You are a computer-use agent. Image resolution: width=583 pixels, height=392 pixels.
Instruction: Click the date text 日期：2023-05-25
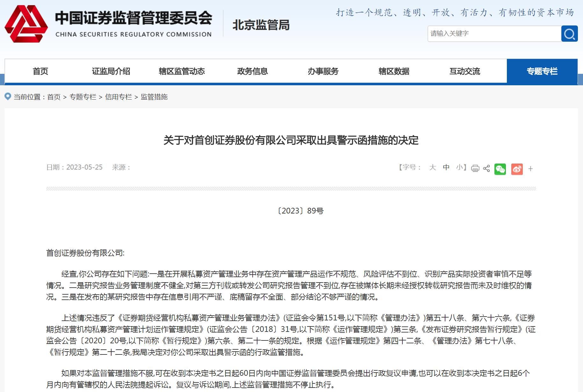[x=75, y=167]
